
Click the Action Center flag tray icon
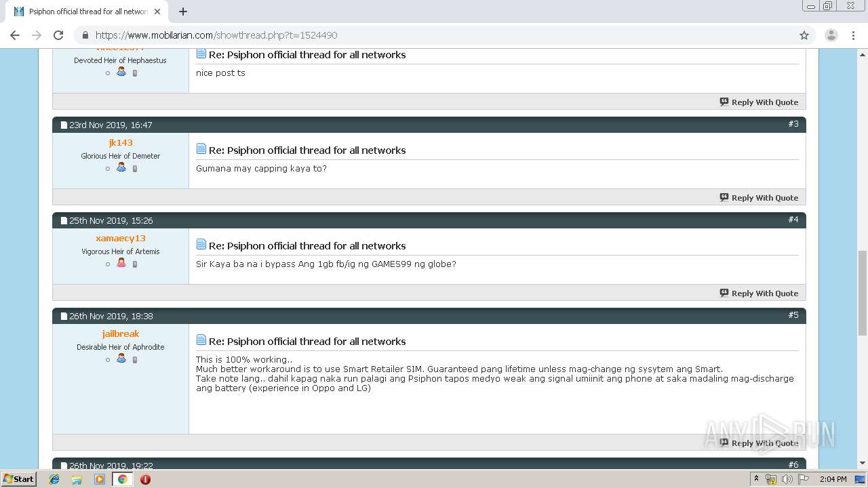click(x=804, y=479)
